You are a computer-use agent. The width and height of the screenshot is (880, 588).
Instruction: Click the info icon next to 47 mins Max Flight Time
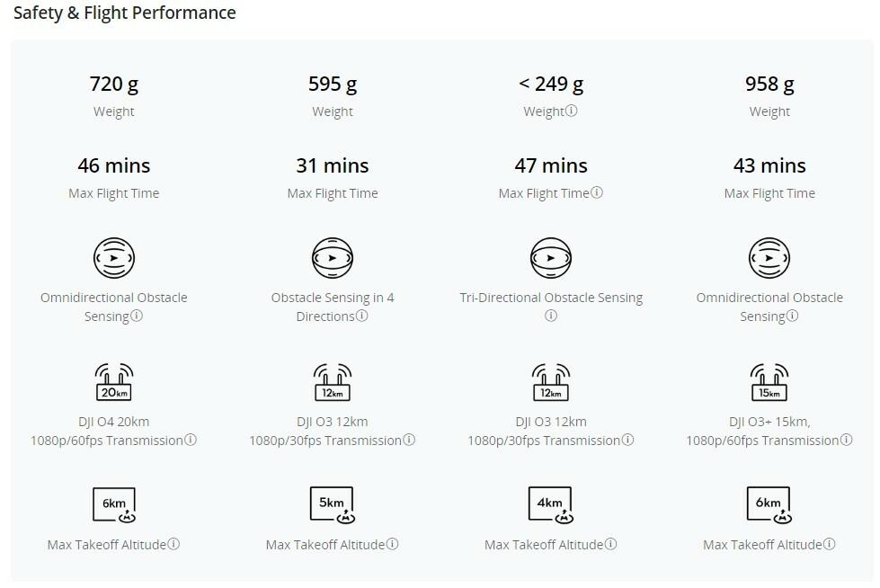(x=597, y=192)
